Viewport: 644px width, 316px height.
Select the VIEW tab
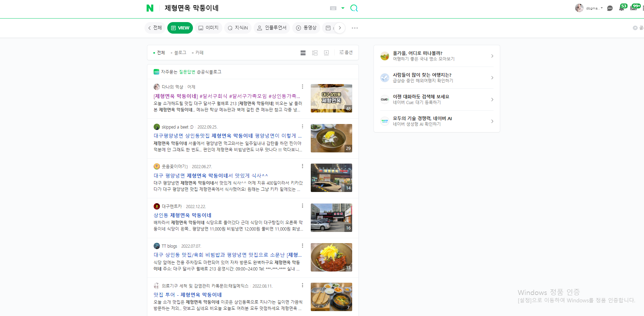click(x=180, y=28)
